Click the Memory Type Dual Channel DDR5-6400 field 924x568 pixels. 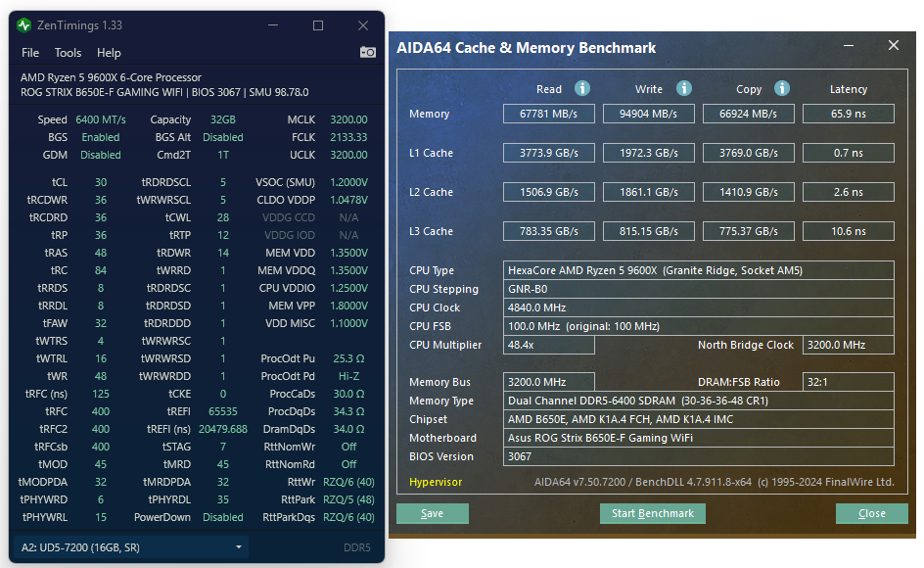tap(698, 401)
